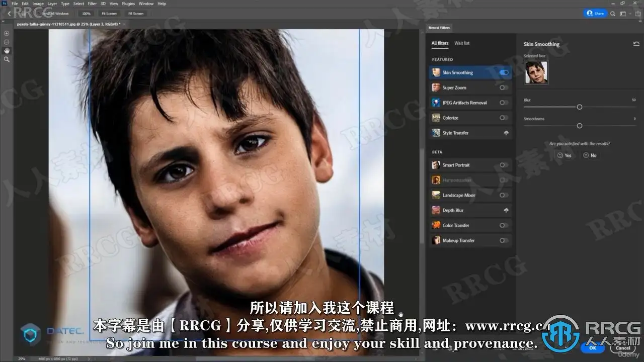
Task: Turn off the Skin Smoothing toggle
Action: point(504,72)
